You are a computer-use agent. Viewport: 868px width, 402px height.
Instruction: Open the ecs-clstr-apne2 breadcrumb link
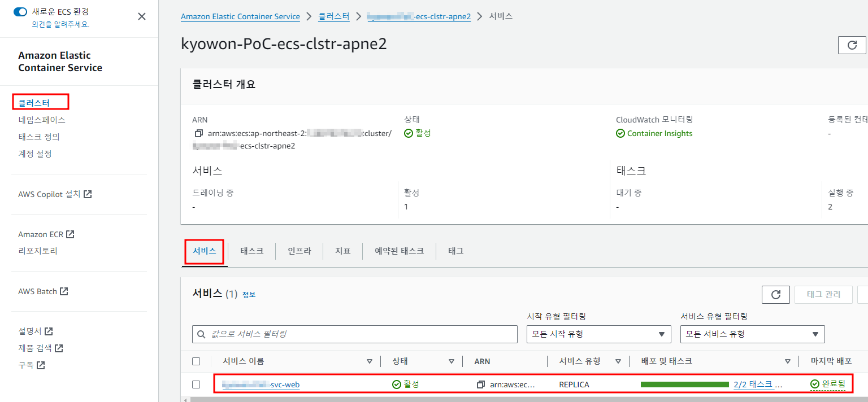coord(419,16)
